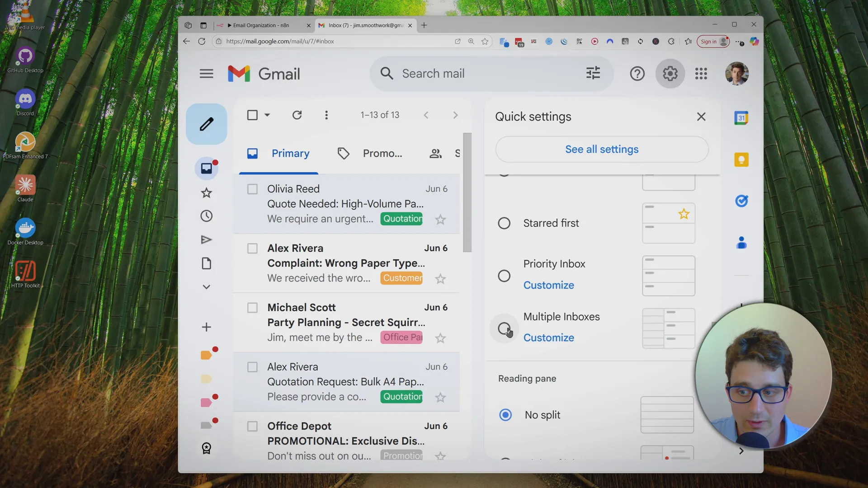Screen dimensions: 868x488
Task: Open GitHub Desktop shortcut
Action: 25,60
